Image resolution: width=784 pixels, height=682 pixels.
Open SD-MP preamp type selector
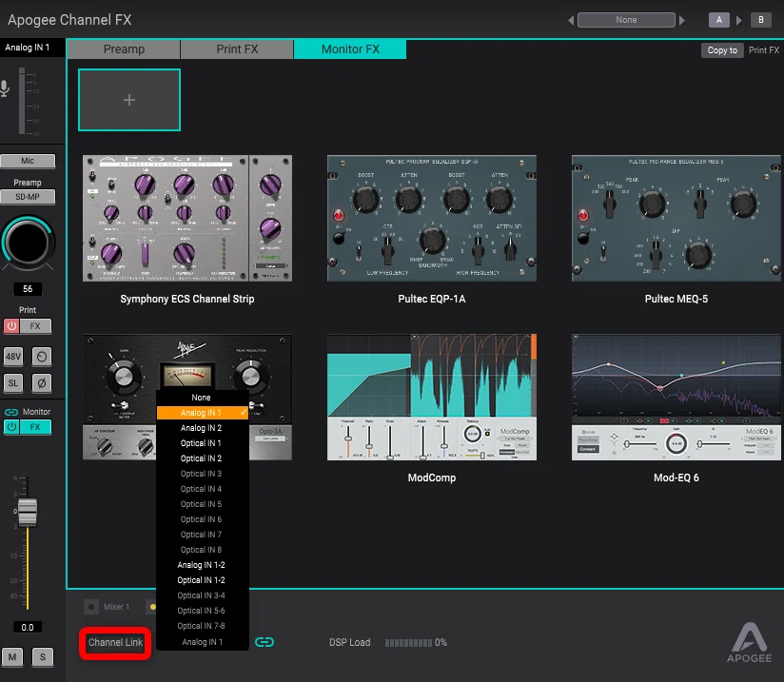(x=28, y=197)
